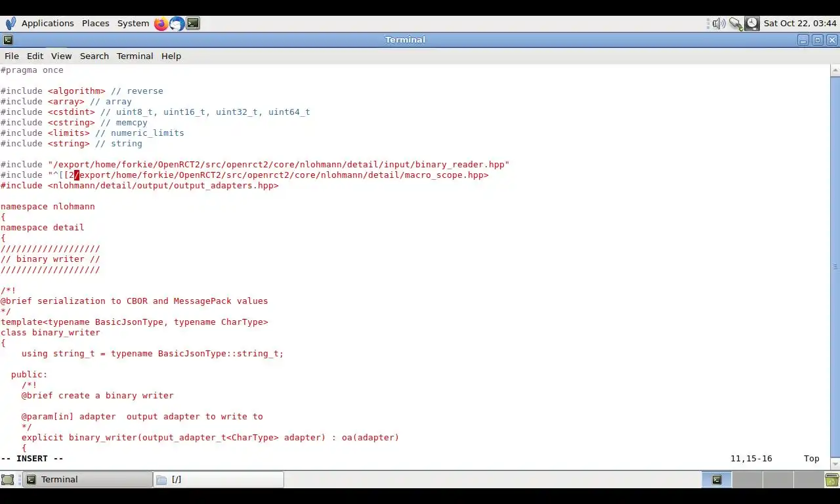The width and height of the screenshot is (840, 504).
Task: Click '@brief create a binary writer' comment
Action: click(98, 396)
